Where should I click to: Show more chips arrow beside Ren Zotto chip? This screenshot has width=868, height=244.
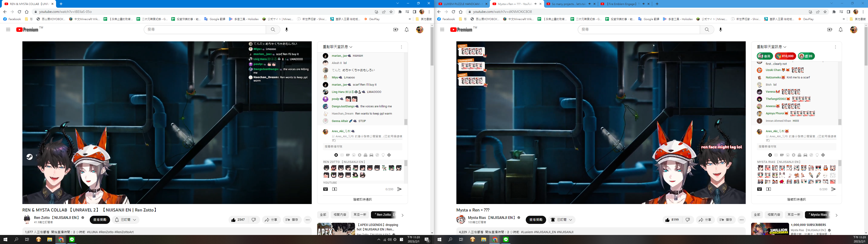402,215
